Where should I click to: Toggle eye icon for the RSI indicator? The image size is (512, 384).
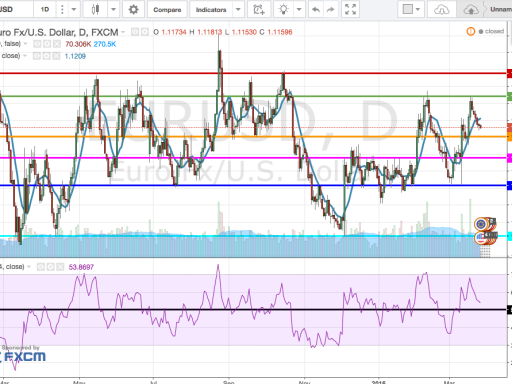pos(41,267)
